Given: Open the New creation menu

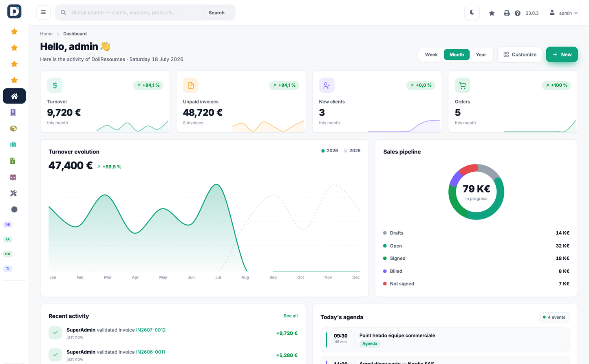Looking at the screenshot, I should (562, 55).
